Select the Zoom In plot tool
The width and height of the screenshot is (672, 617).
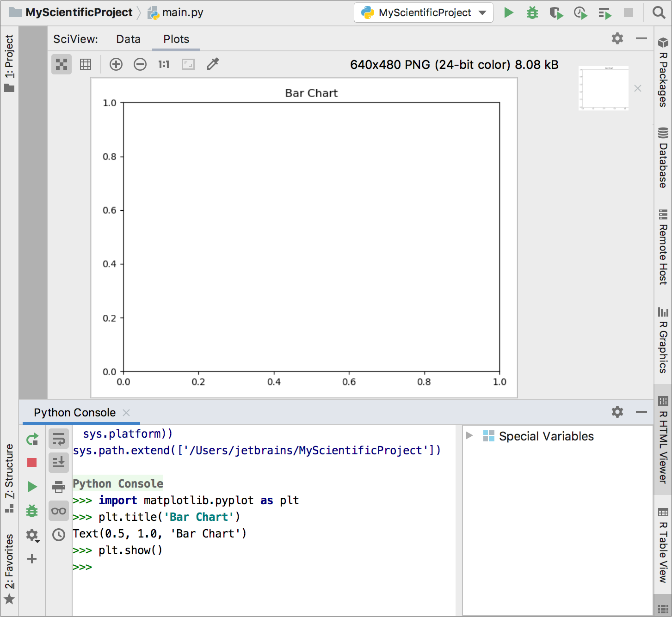116,64
